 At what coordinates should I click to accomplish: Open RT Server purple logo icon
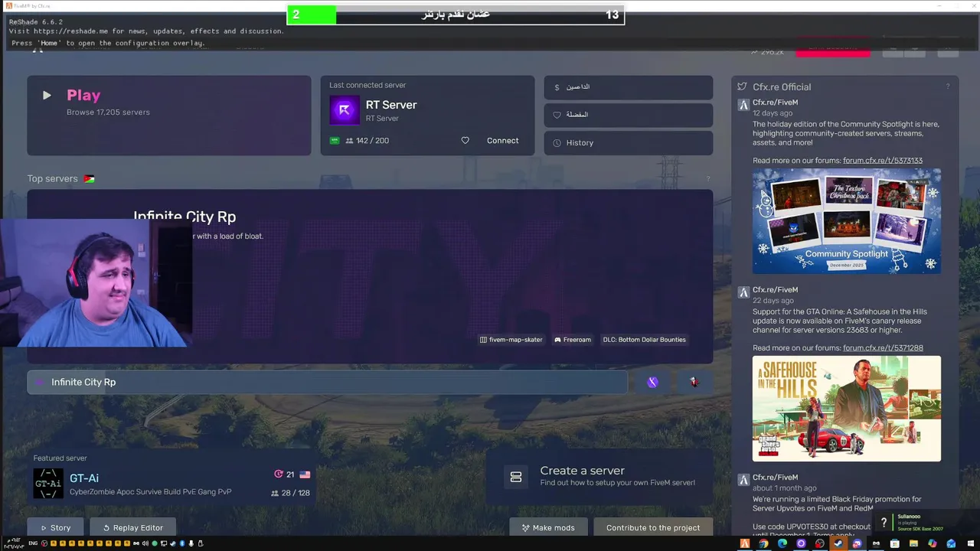pyautogui.click(x=345, y=110)
